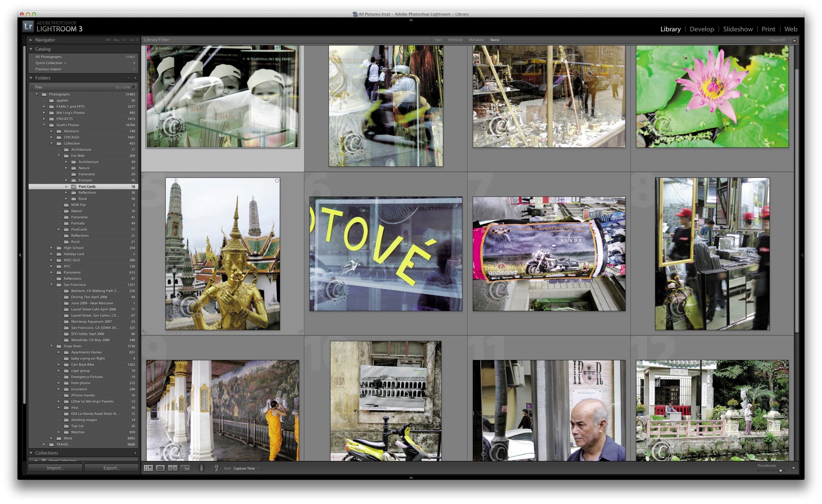Select the orange-robed monk thumbnail
The height and width of the screenshot is (504, 822).
223,410
